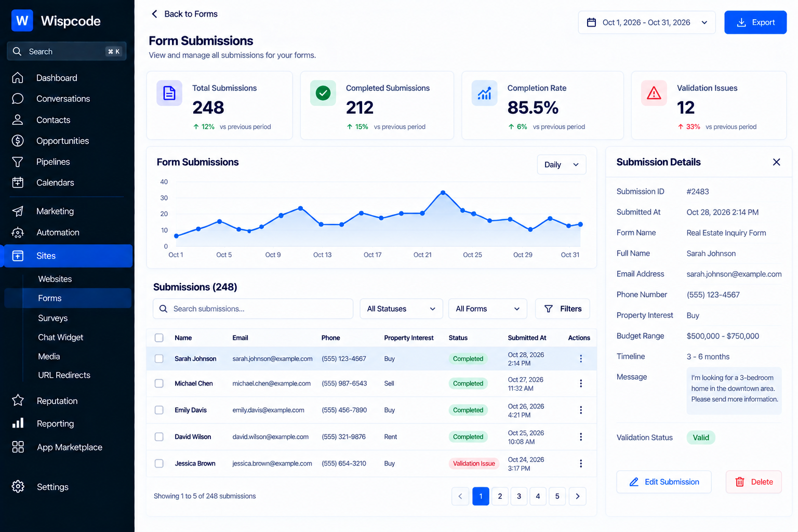Click the Pipelines funnel icon
The width and height of the screenshot is (798, 532).
tap(18, 162)
